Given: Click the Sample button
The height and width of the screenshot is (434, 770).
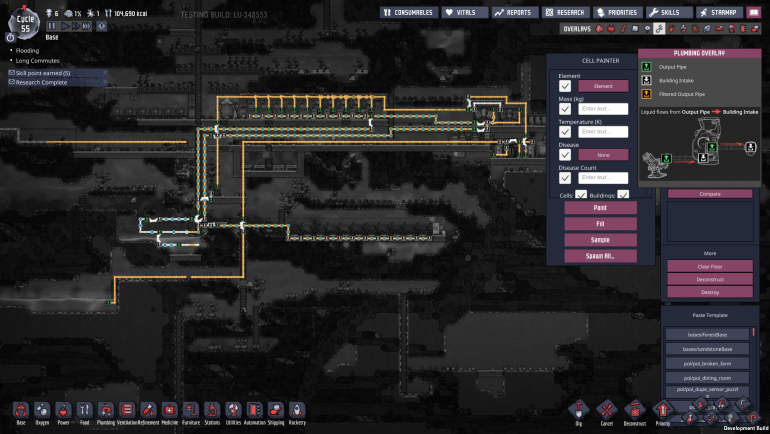Looking at the screenshot, I should click(601, 240).
